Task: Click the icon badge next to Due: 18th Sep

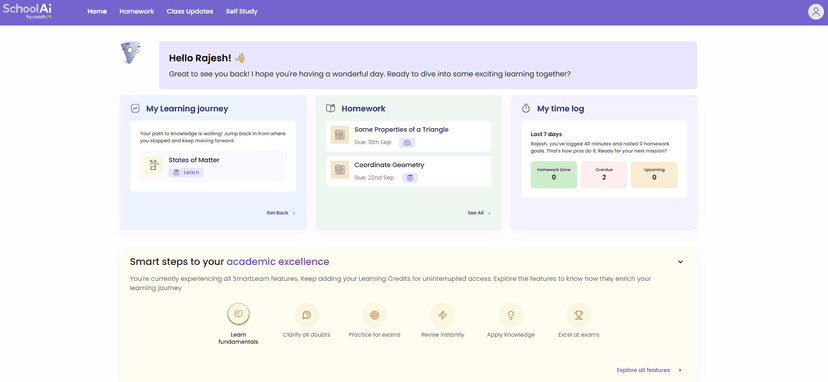Action: pyautogui.click(x=407, y=143)
